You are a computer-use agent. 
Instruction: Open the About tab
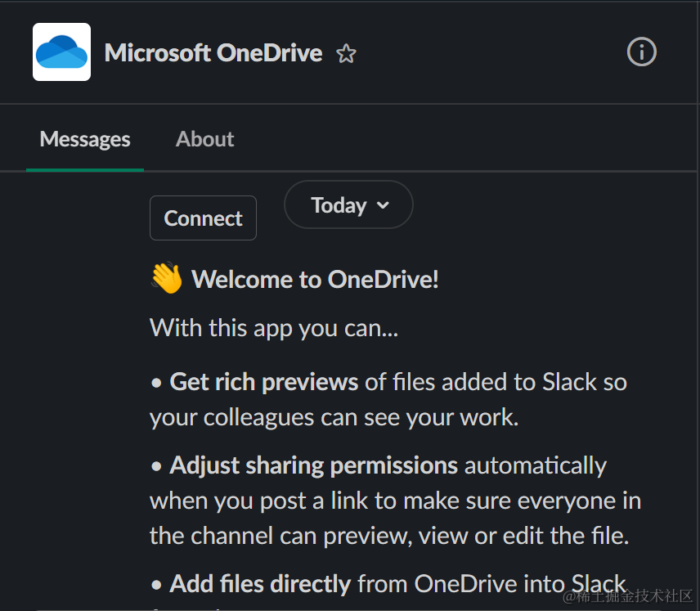click(x=204, y=139)
